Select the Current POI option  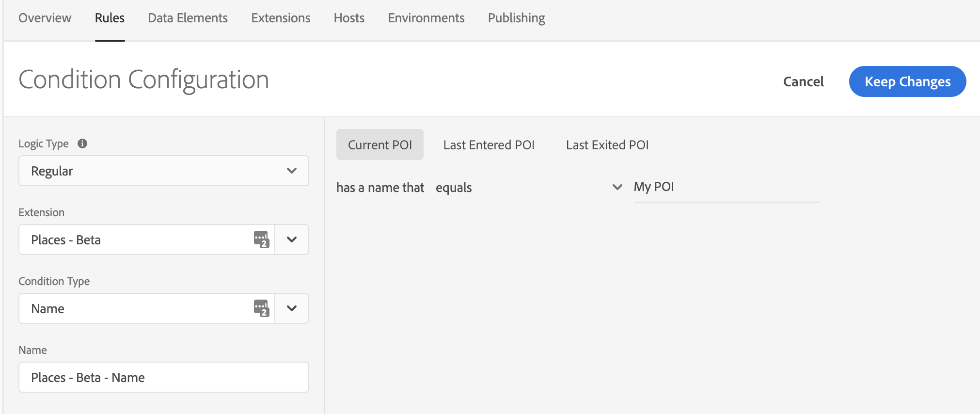tap(380, 144)
